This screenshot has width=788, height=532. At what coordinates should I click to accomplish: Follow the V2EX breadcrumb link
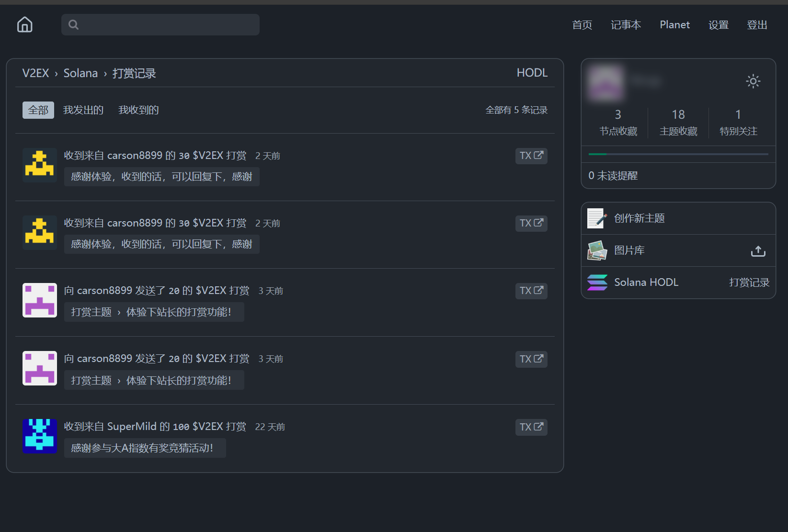click(x=35, y=73)
